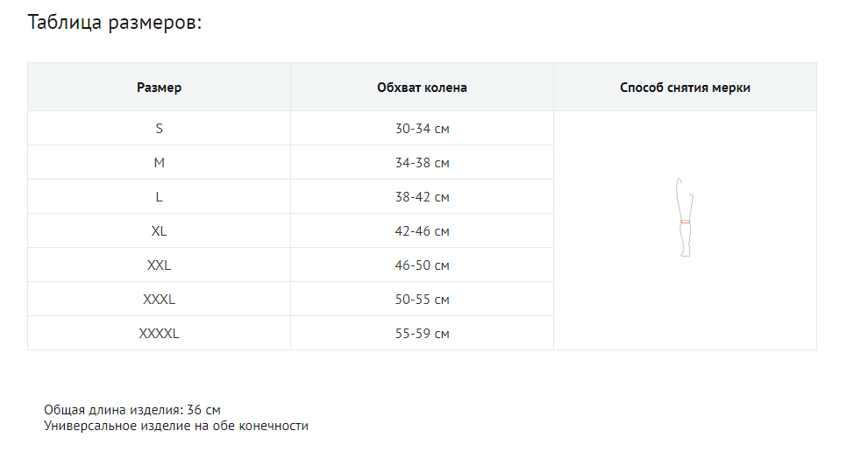Click the 'Обхват колена' column header
The width and height of the screenshot is (868, 452).
click(422, 88)
